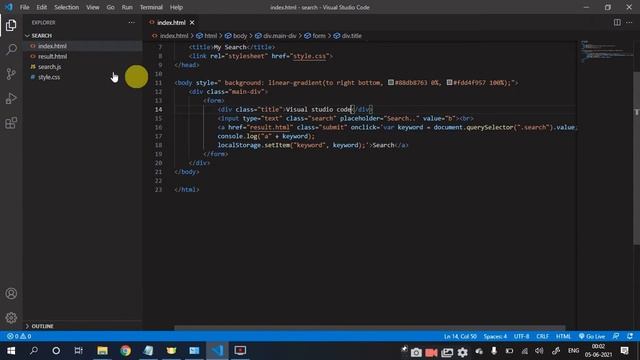Open Source Control view
Viewport: 640px width, 360px height.
coord(11,74)
